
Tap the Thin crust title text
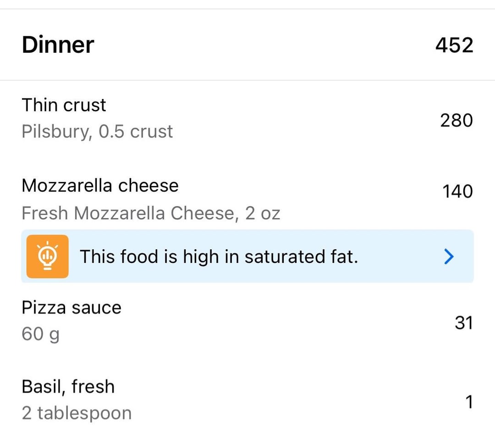coord(64,105)
